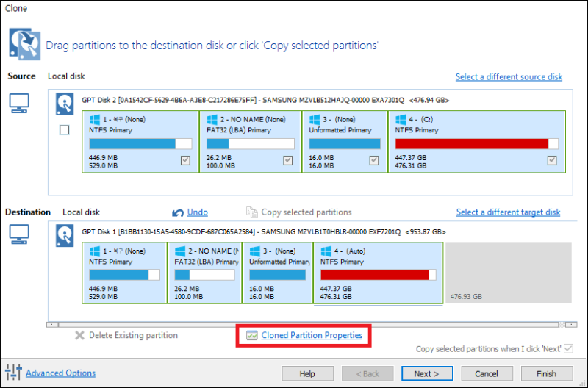This screenshot has height=388, width=588.
Task: Click the Destination computer monitor icon
Action: click(19, 234)
